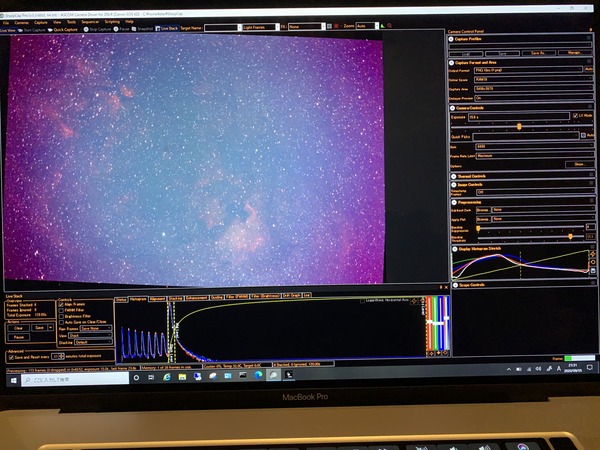
Task: Toggle the Auto checkbox beside Quick Picks
Action: tap(583, 135)
